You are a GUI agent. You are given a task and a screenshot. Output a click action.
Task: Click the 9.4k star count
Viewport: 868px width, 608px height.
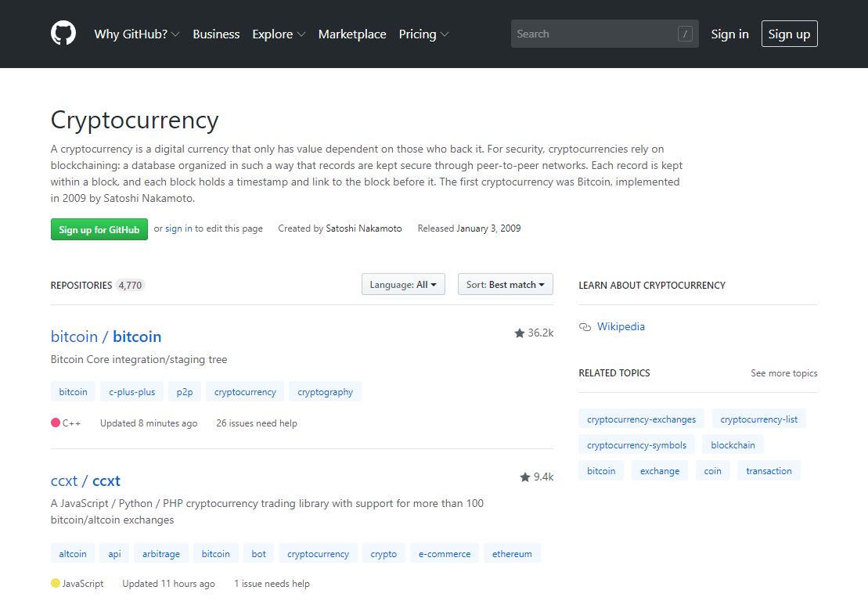tap(543, 477)
